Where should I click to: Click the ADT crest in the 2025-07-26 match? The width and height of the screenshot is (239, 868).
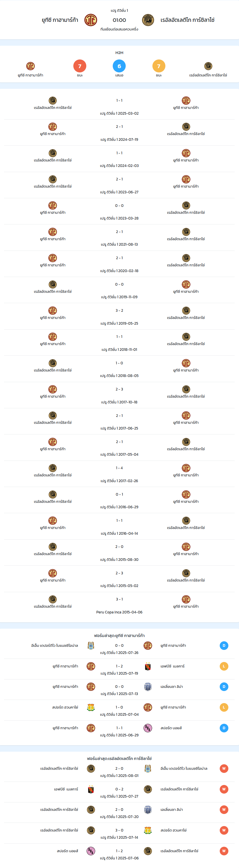point(91,645)
